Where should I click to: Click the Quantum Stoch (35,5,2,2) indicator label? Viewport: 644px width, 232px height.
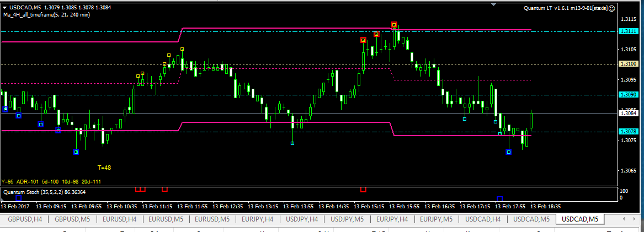45,192
